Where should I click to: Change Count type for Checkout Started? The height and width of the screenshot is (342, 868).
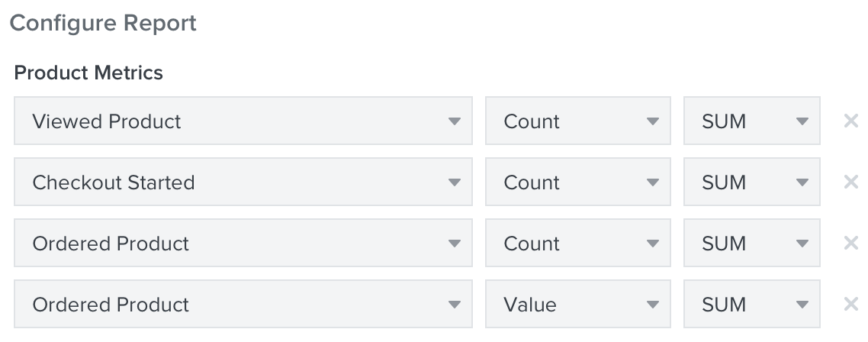pos(577,182)
